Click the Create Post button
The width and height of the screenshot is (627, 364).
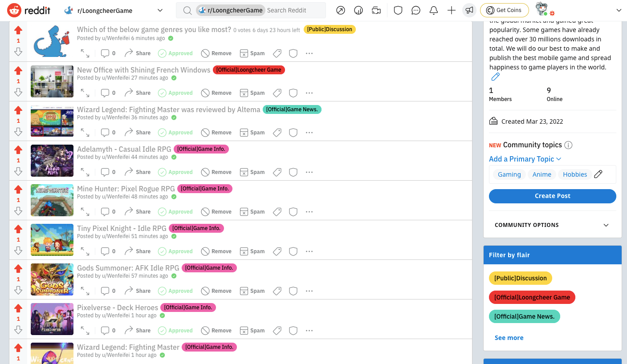pos(553,196)
